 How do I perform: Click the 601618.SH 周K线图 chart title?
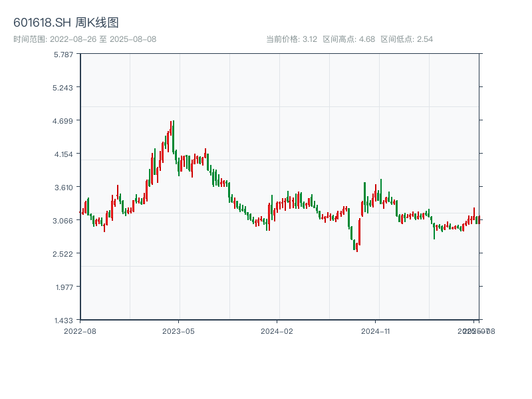coord(66,23)
